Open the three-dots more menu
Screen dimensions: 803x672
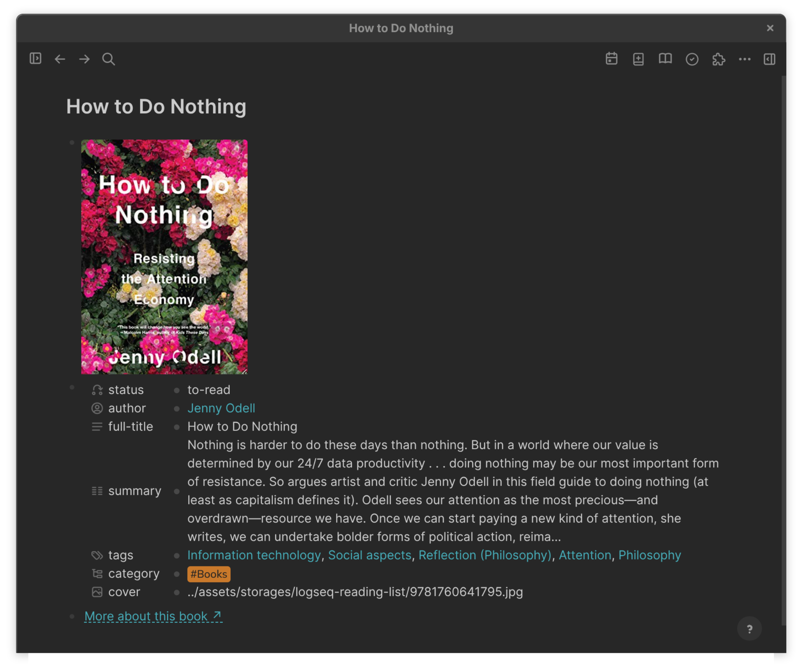(744, 59)
